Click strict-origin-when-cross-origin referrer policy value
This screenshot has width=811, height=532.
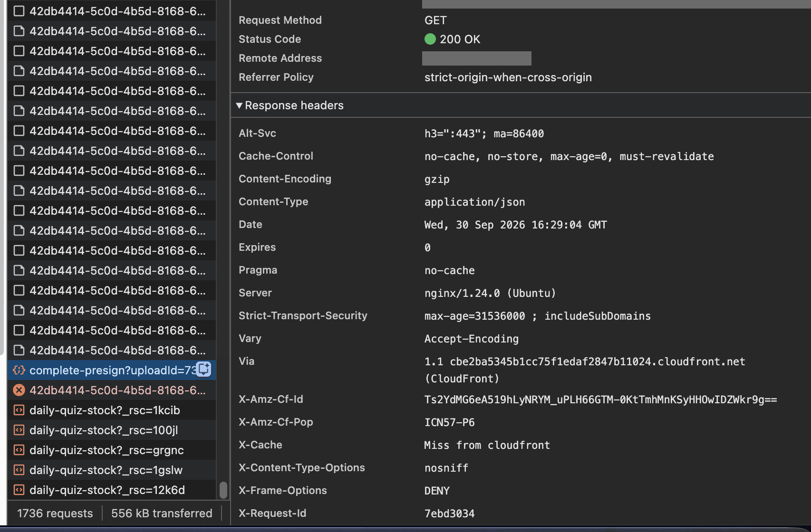tap(508, 77)
